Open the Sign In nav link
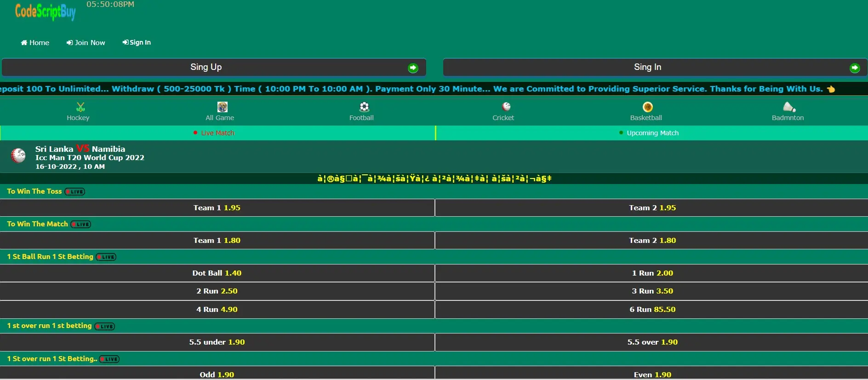This screenshot has height=380, width=868. tap(137, 42)
